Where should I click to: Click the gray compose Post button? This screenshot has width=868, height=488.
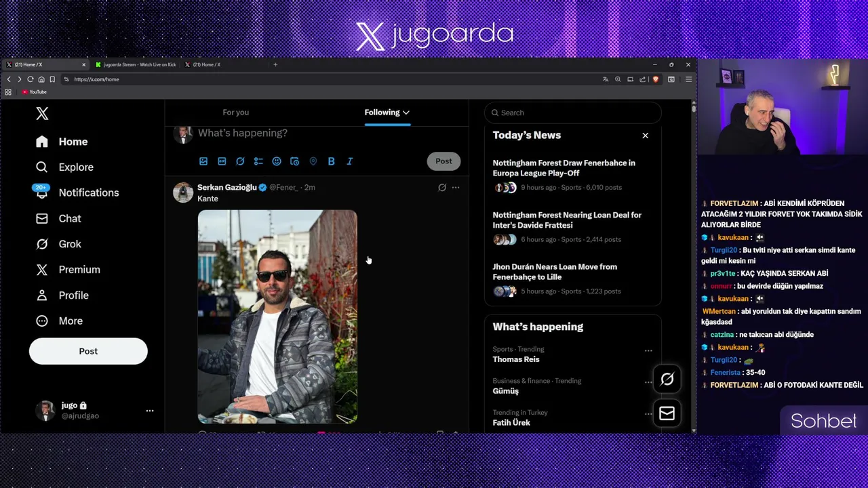[x=443, y=161]
